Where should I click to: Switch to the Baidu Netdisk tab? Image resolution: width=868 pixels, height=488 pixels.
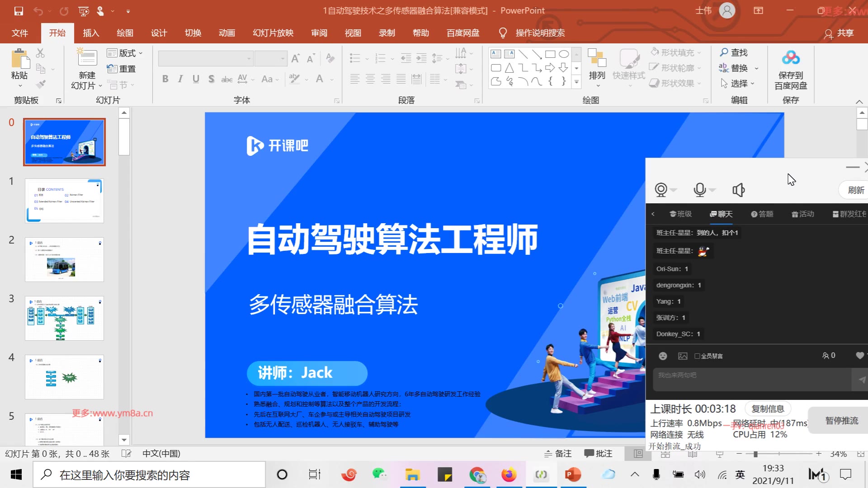tap(463, 33)
